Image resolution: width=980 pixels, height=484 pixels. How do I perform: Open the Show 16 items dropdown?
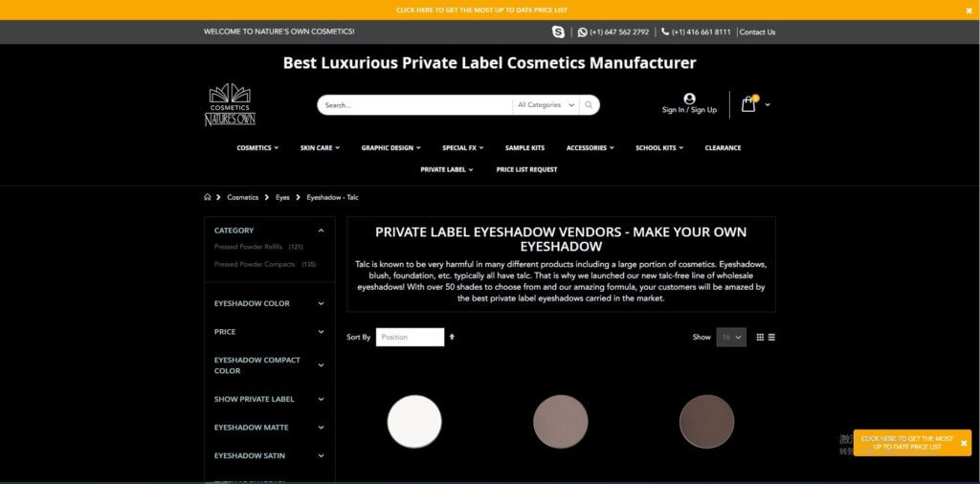(x=731, y=338)
